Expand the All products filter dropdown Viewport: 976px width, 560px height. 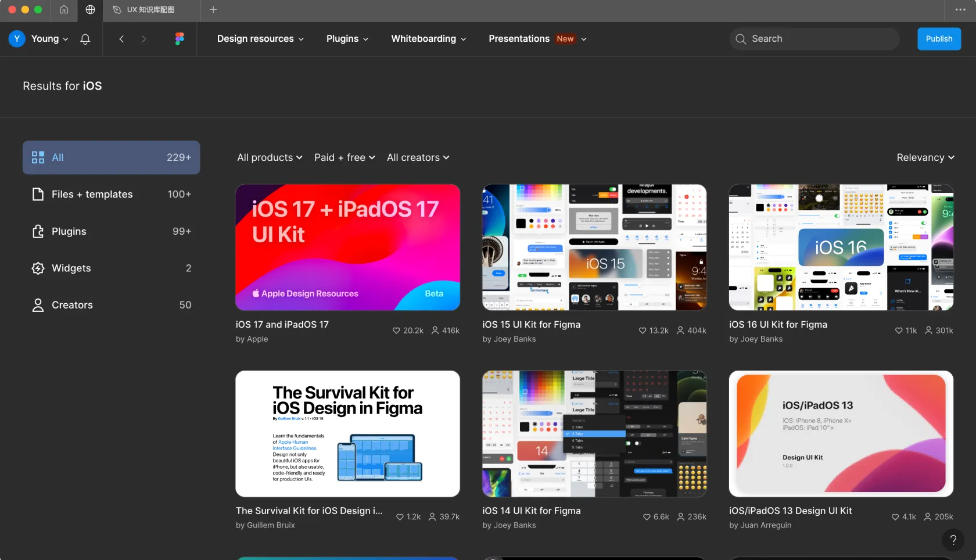click(270, 157)
